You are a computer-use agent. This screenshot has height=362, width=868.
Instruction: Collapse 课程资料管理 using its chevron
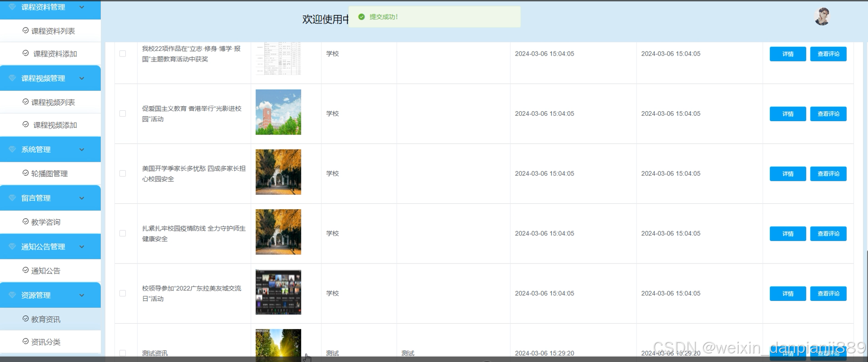[82, 7]
